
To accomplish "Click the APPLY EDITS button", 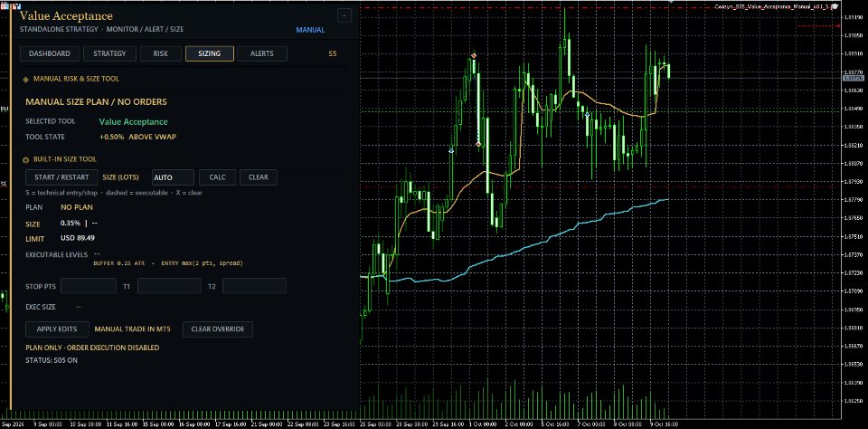I will click(57, 329).
